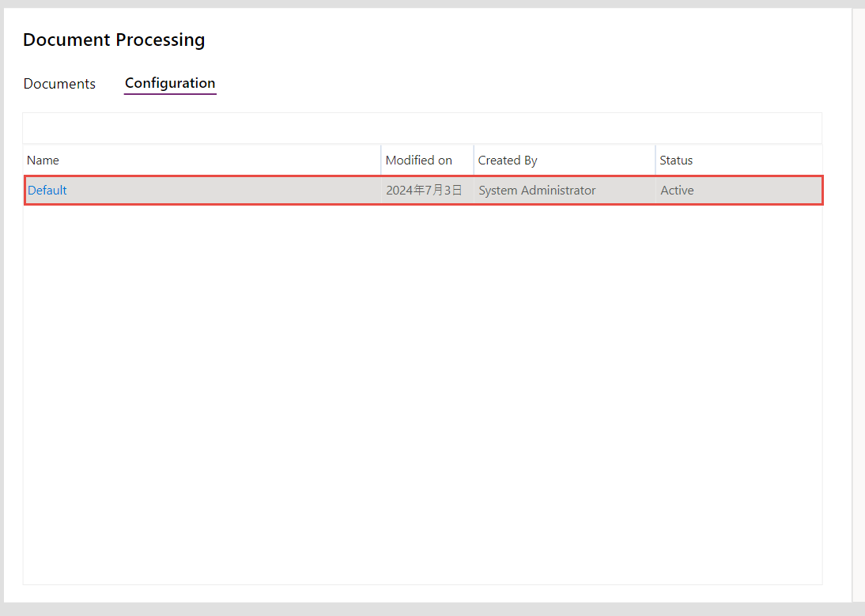The height and width of the screenshot is (616, 865).
Task: Click the empty toolbar strip above the grid
Action: [x=422, y=128]
